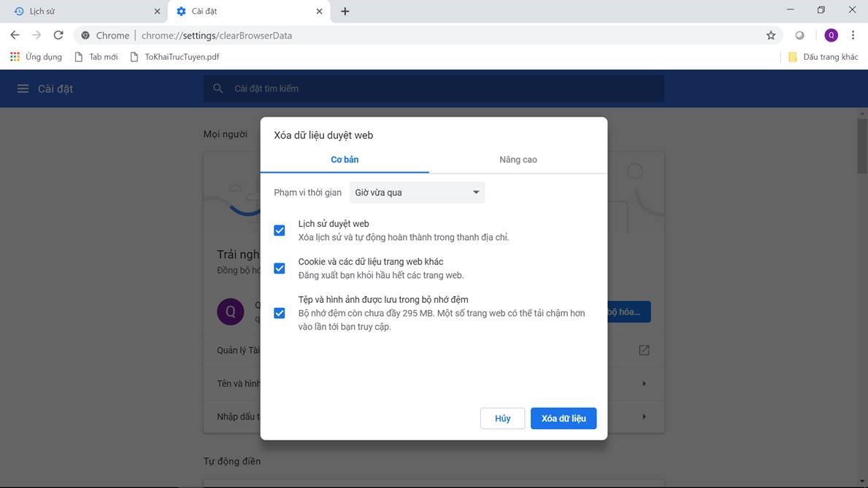Screen dimensions: 868x488
Task: Open the Chrome three-dot menu
Action: pos(853,35)
